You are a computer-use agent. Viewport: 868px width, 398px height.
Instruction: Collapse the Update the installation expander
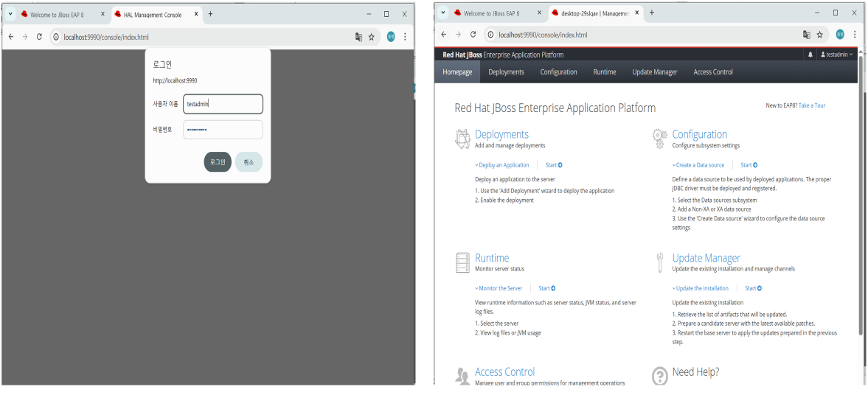click(701, 288)
